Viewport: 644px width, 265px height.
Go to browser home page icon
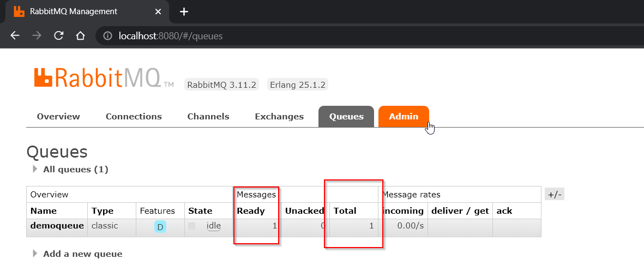point(80,36)
